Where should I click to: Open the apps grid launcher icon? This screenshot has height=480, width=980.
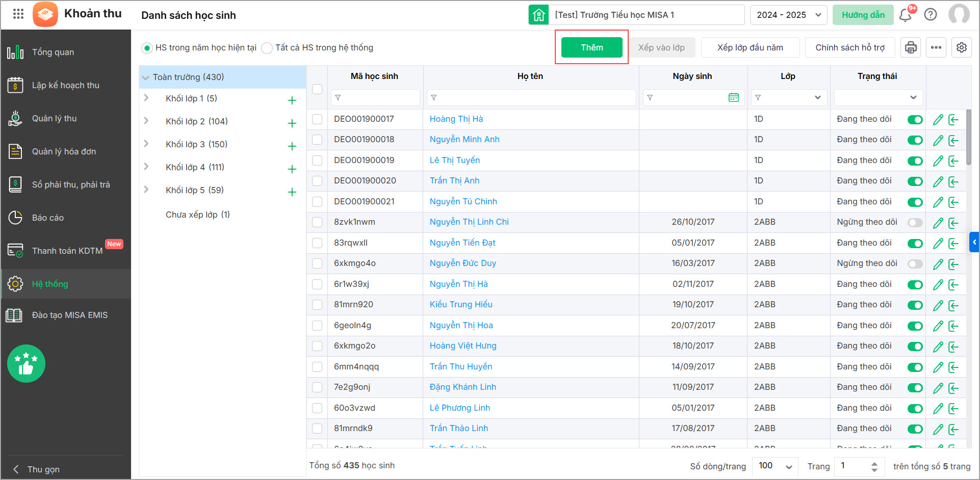click(18, 14)
